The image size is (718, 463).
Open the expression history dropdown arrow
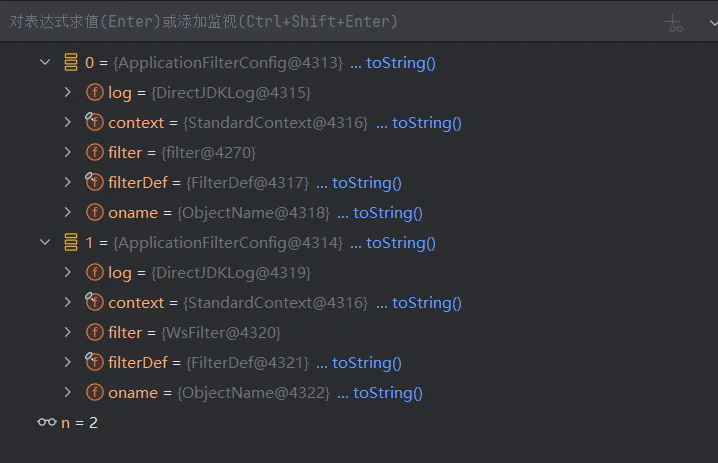click(713, 22)
